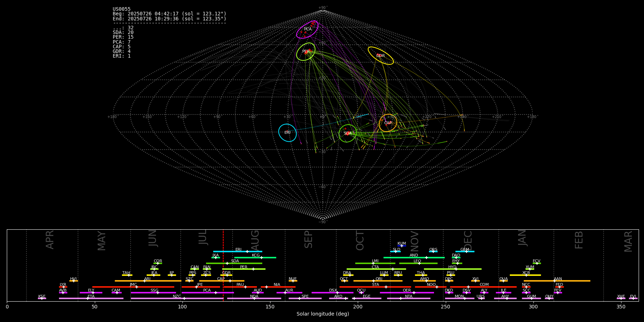Click the red JMC bar in the timeline

tap(133, 287)
